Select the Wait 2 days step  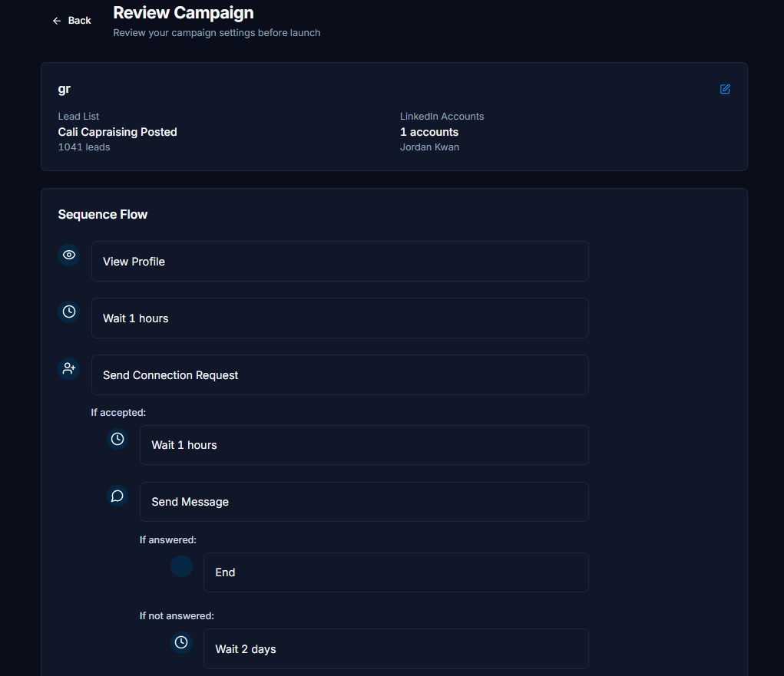coord(396,648)
